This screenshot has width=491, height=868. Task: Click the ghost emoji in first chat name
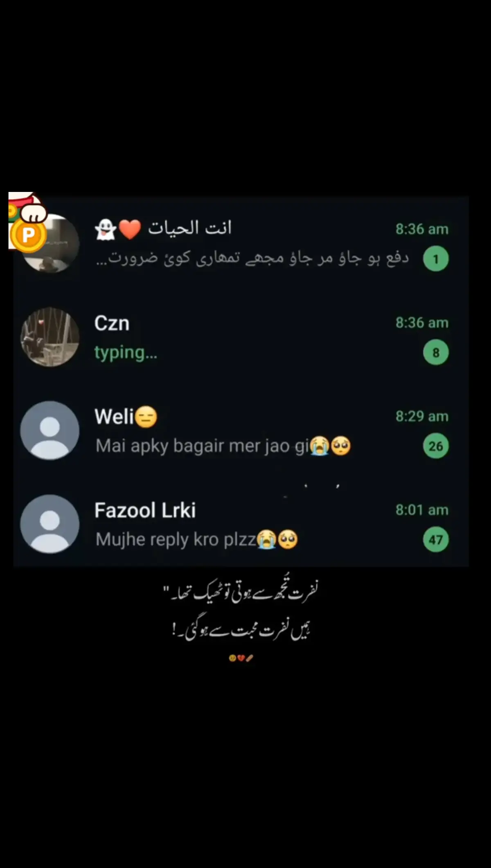[x=105, y=229]
